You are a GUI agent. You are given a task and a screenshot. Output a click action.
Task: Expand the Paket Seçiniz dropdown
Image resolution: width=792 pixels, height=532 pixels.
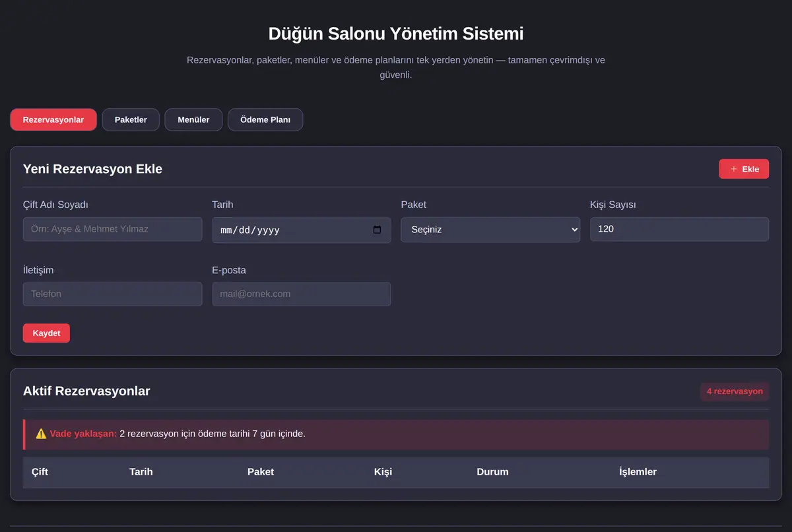[x=490, y=230]
